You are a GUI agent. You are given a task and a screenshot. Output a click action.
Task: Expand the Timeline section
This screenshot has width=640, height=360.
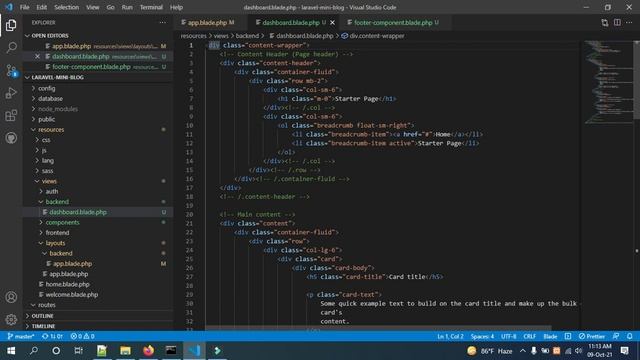(x=43, y=326)
